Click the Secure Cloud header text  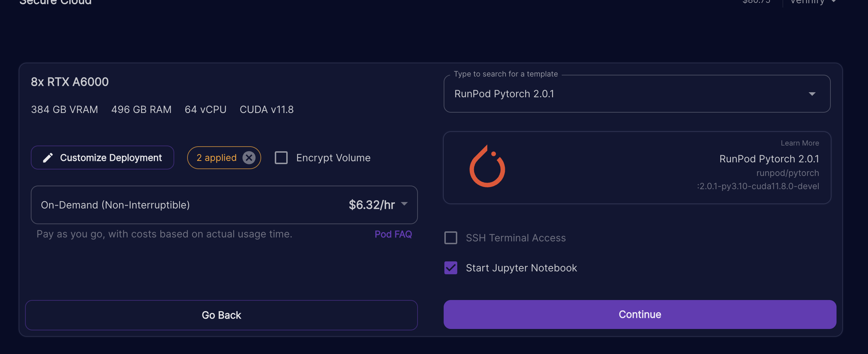click(55, 2)
